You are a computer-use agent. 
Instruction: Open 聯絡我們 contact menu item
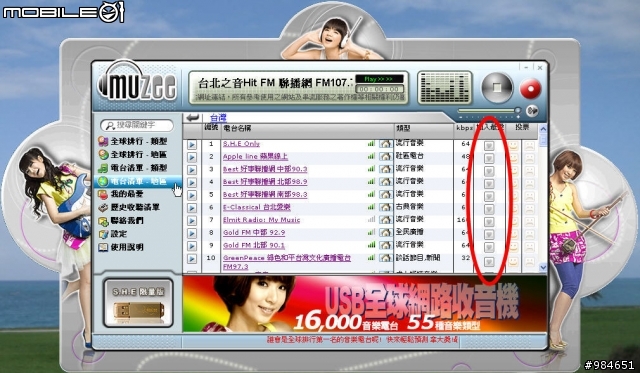[x=121, y=221]
